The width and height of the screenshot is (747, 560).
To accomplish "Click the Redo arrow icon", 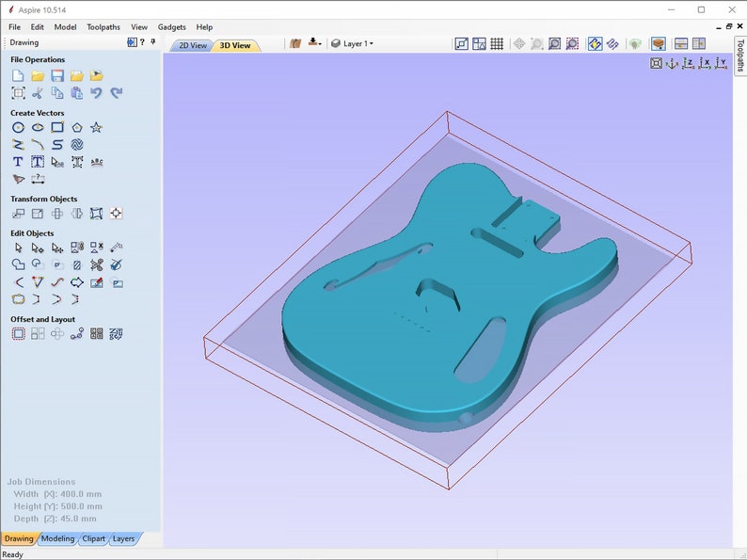I will coord(117,93).
